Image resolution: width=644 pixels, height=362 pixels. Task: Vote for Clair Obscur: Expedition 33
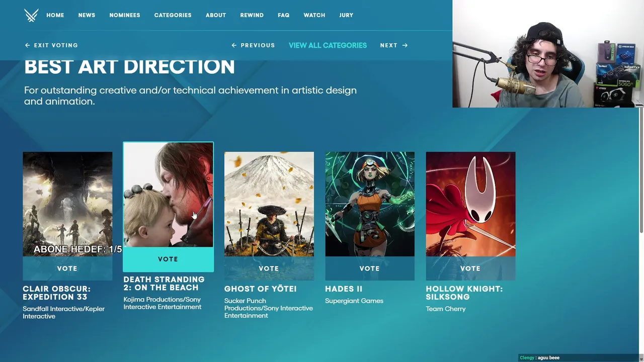pyautogui.click(x=67, y=268)
